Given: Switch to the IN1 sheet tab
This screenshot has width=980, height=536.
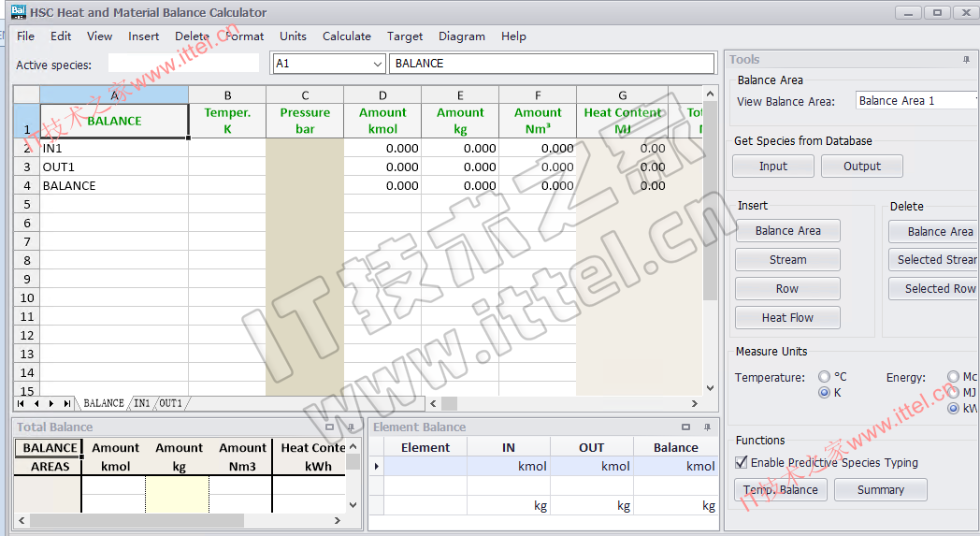Looking at the screenshot, I should tap(142, 403).
